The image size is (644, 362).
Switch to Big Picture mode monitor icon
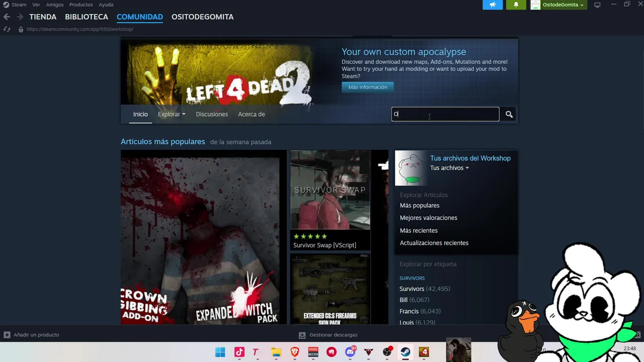[597, 5]
